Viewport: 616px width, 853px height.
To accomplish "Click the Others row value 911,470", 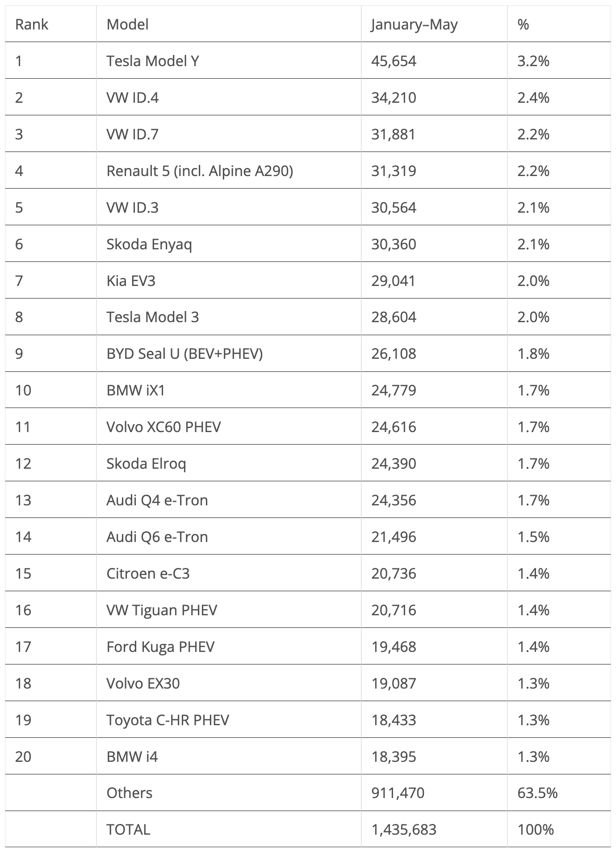I will tap(398, 793).
